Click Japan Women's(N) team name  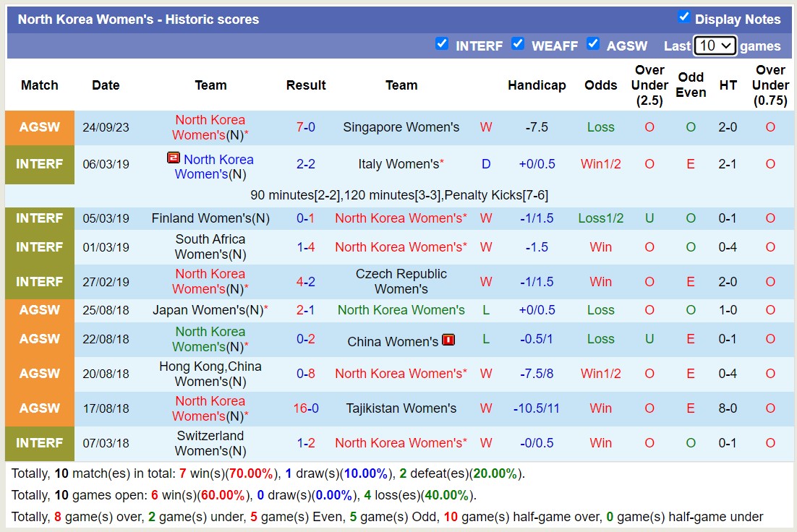pyautogui.click(x=207, y=310)
